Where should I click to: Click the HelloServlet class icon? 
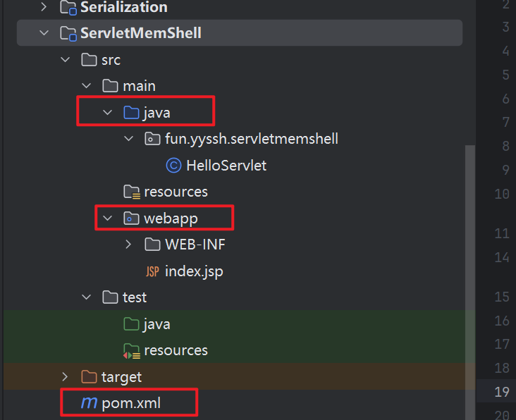coord(173,166)
